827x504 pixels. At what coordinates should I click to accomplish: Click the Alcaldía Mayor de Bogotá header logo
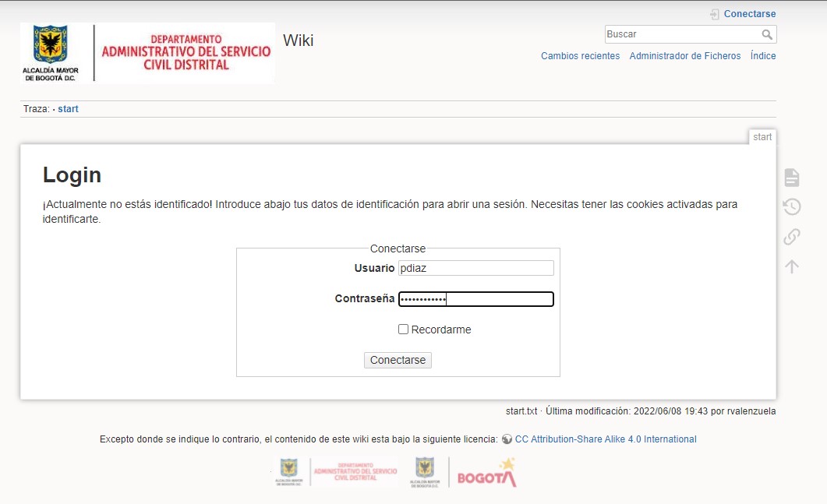[x=51, y=53]
